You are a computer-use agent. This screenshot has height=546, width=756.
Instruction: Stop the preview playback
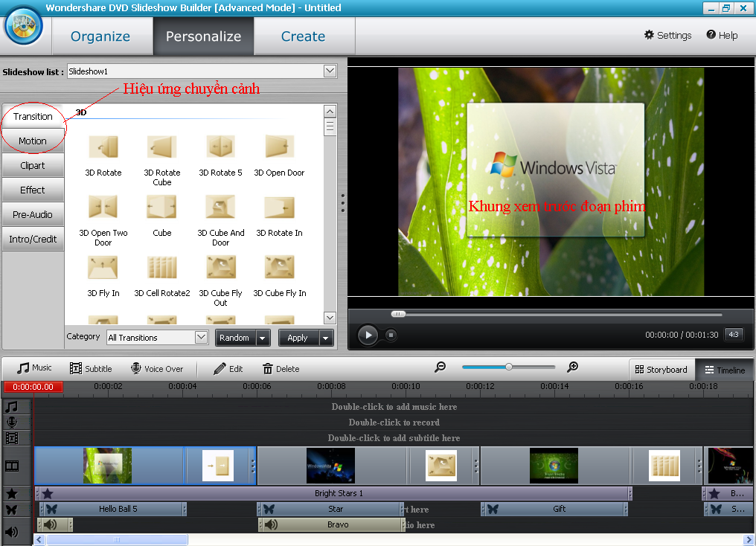pyautogui.click(x=391, y=335)
